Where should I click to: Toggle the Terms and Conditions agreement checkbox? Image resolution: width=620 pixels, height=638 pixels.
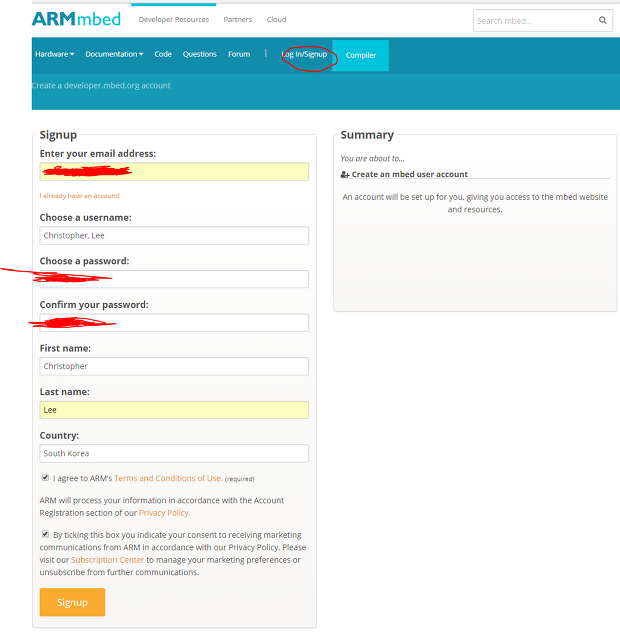tap(45, 477)
